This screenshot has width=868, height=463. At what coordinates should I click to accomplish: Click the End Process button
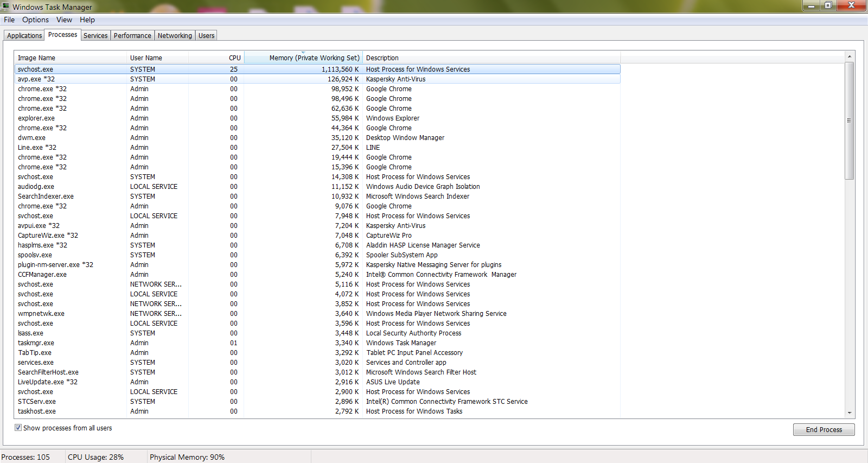coord(824,429)
